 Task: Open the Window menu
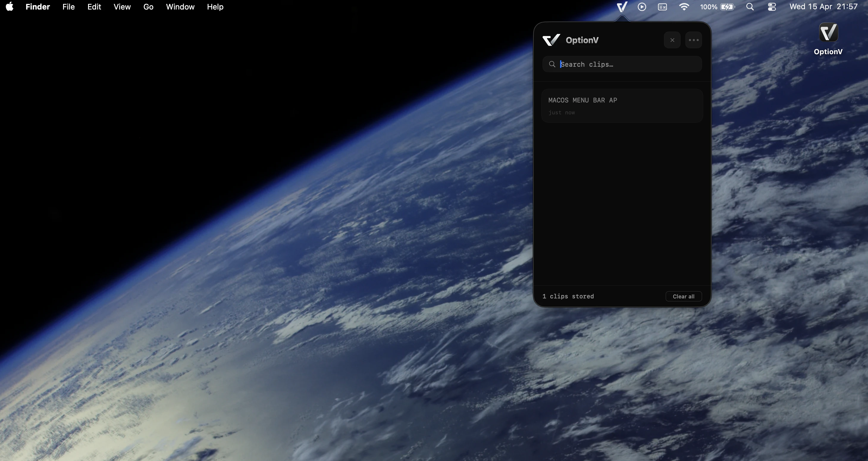point(180,7)
